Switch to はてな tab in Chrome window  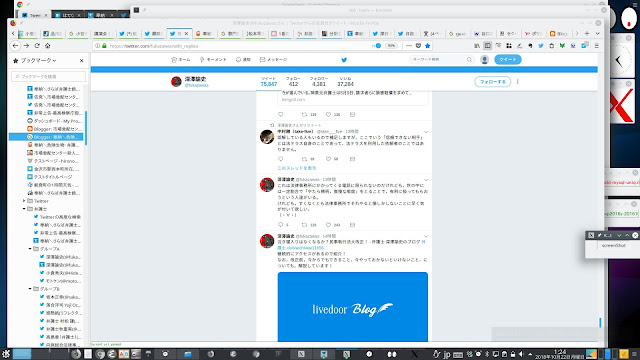click(x=68, y=15)
